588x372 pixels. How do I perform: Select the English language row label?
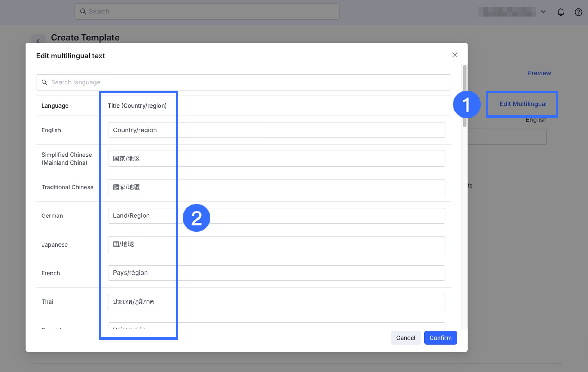[51, 130]
